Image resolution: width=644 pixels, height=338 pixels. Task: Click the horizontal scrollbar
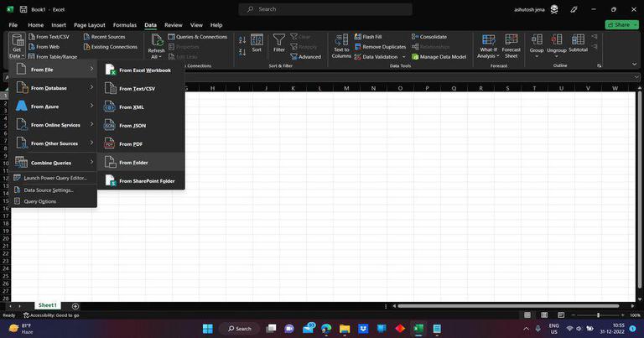click(x=508, y=306)
